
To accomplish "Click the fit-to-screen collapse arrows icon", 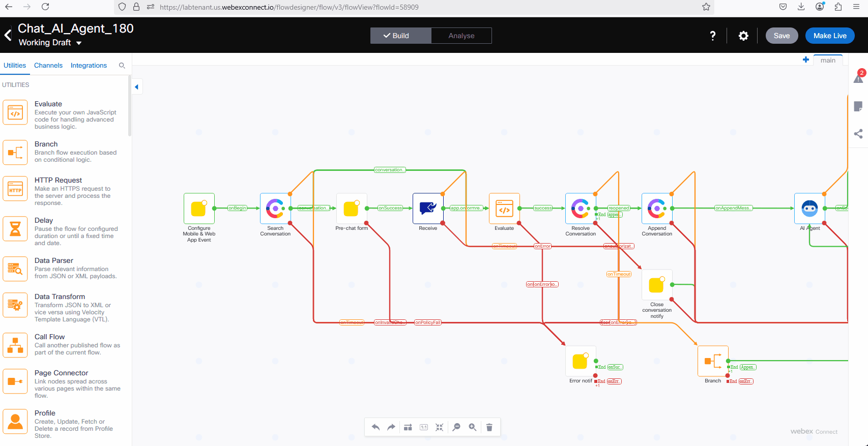I will (440, 427).
